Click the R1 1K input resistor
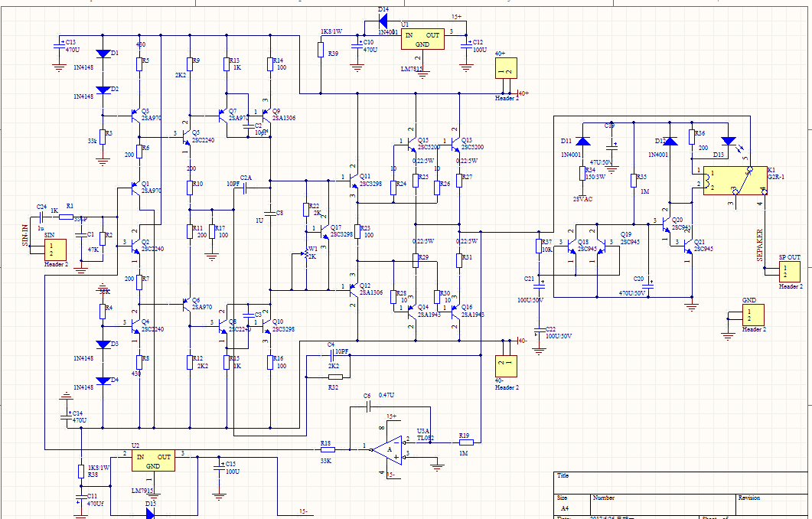This screenshot has height=519, width=812. (66, 217)
